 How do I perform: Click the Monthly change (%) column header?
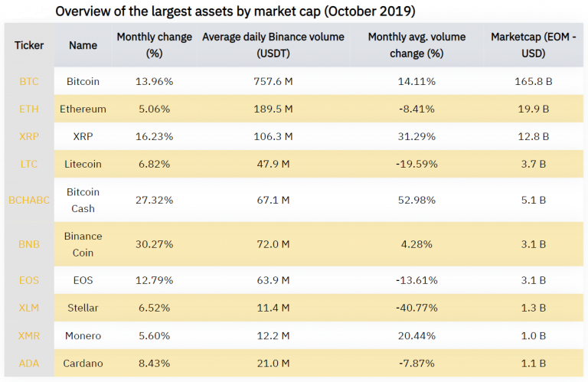(x=145, y=45)
